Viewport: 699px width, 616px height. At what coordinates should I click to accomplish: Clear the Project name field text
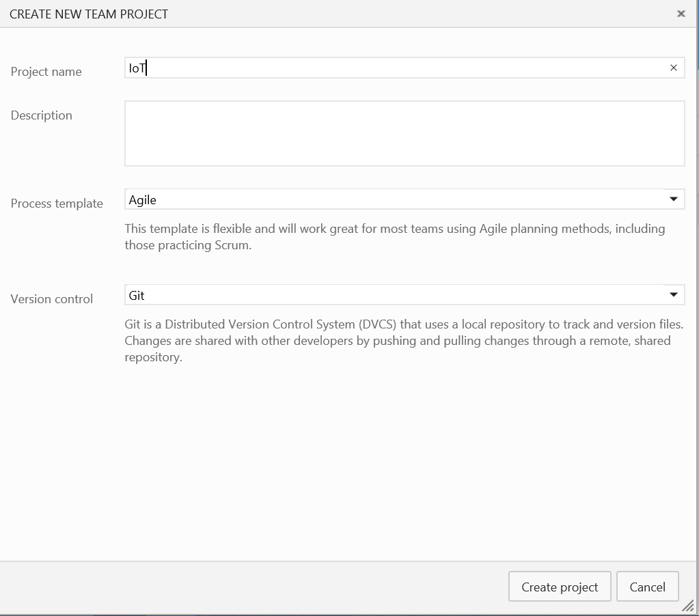[674, 68]
